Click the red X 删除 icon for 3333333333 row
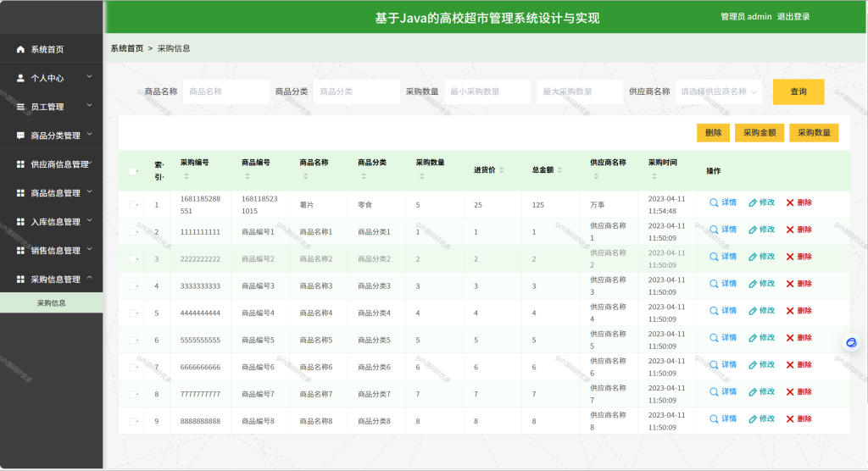Image resolution: width=868 pixels, height=471 pixels. (790, 284)
